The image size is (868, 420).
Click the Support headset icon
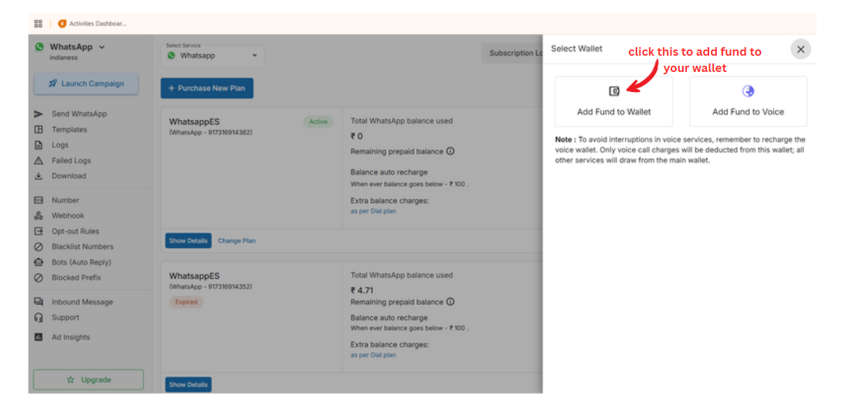[x=38, y=317]
